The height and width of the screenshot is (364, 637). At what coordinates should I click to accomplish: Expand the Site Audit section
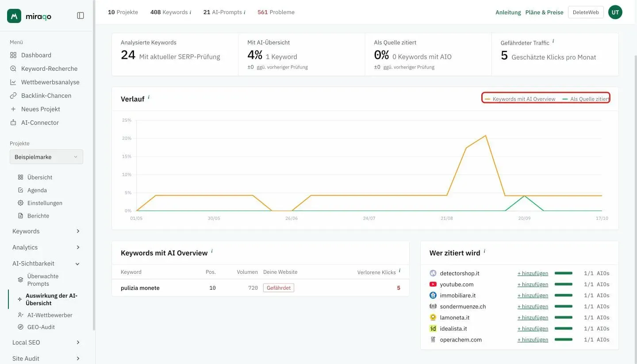point(46,359)
